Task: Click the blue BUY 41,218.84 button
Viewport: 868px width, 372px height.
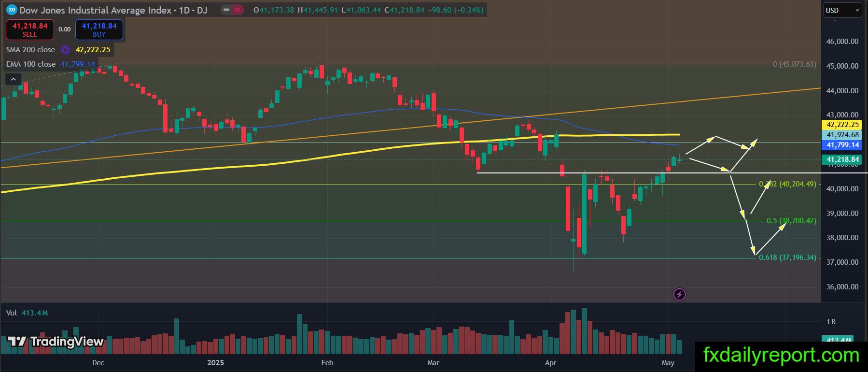Action: tap(99, 29)
